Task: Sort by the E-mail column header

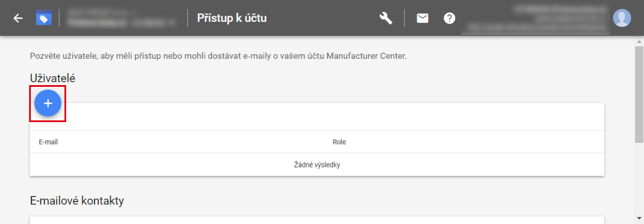Action: (48, 142)
